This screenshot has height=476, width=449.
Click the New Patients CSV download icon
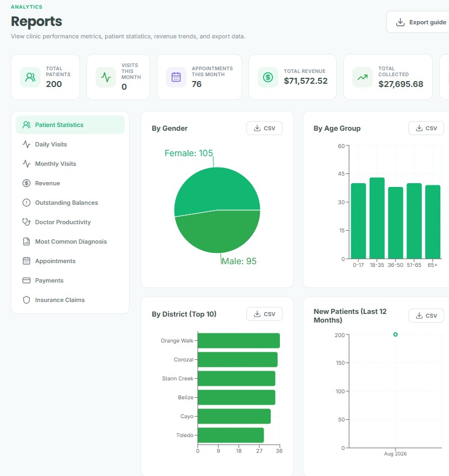coord(419,316)
